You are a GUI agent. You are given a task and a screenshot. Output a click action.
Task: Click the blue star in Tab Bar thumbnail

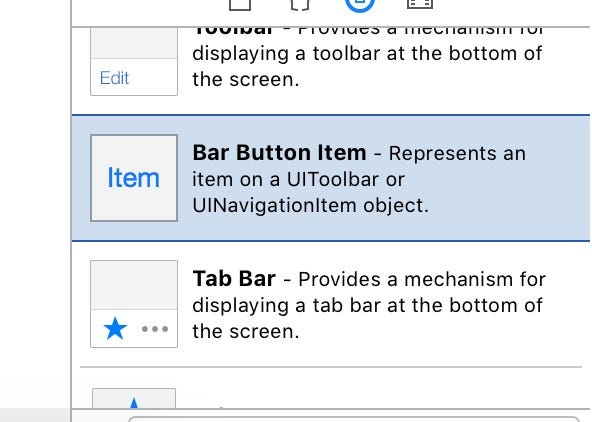click(115, 328)
